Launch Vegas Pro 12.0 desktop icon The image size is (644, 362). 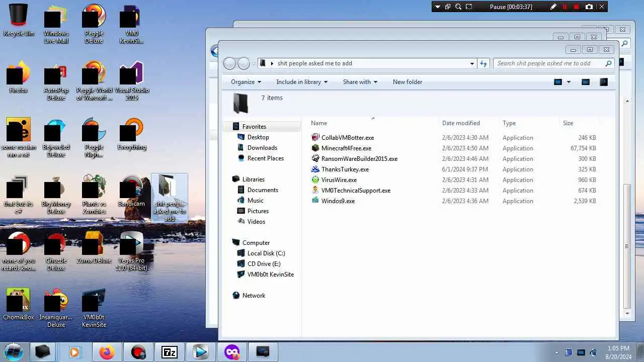(x=131, y=251)
